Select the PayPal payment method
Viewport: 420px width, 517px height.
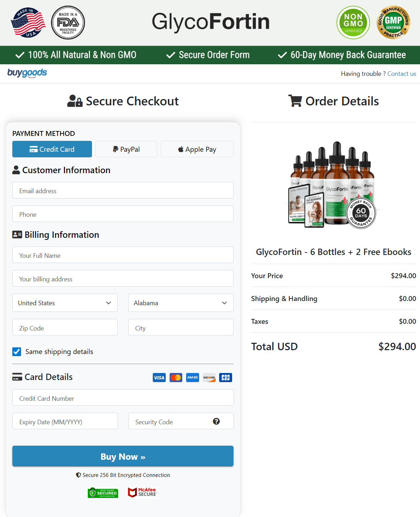click(x=126, y=149)
